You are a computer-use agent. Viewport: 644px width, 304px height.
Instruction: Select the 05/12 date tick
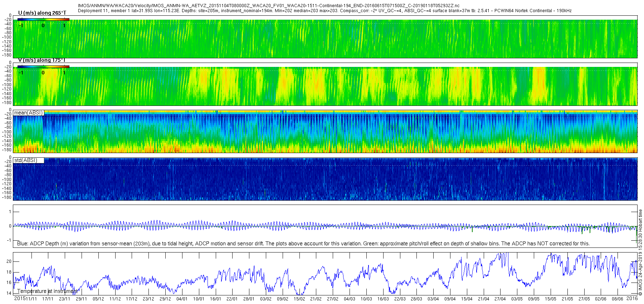pos(98,299)
